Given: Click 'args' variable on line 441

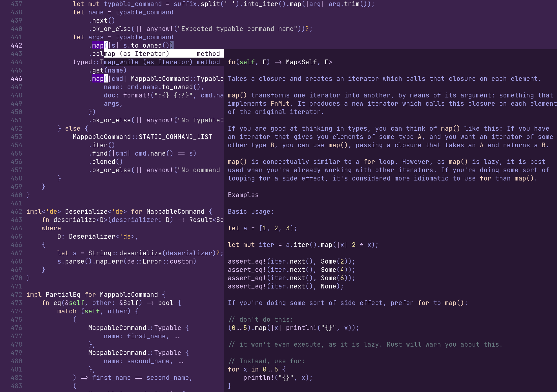Looking at the screenshot, I should point(96,37).
